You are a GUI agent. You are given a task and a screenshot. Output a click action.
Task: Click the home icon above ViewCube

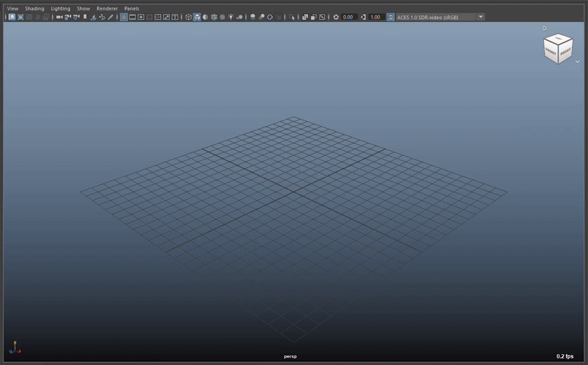point(545,29)
